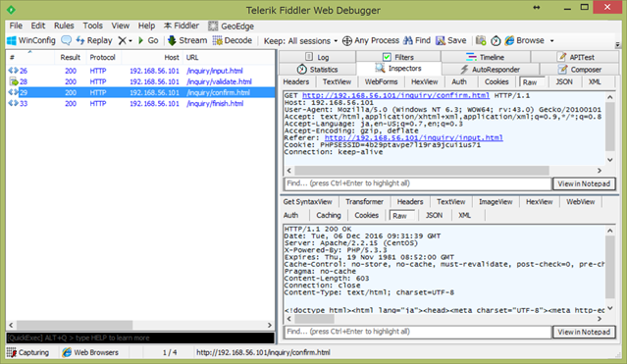Save sessions with Save button

coord(451,40)
